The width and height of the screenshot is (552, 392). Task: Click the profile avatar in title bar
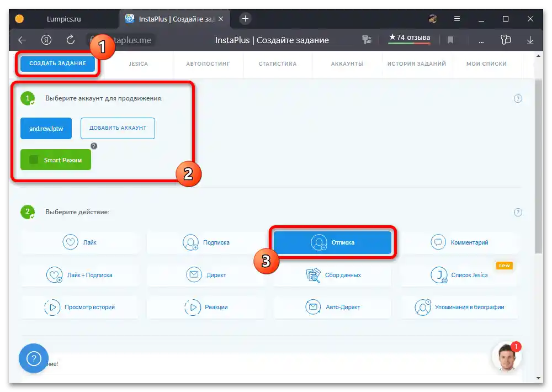point(433,19)
